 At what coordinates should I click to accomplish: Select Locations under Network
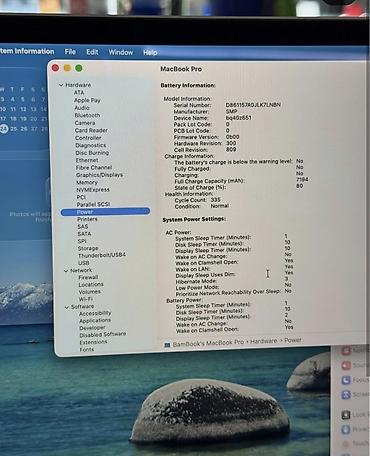tap(91, 285)
